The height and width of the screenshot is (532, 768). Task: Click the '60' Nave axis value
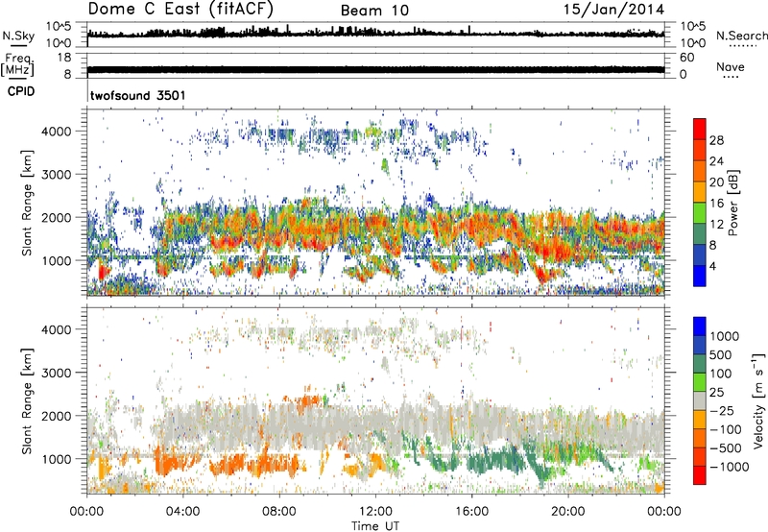(x=686, y=58)
